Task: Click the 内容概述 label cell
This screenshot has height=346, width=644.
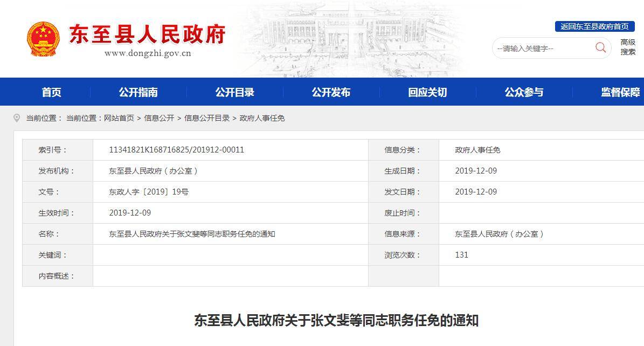Action: pos(58,276)
